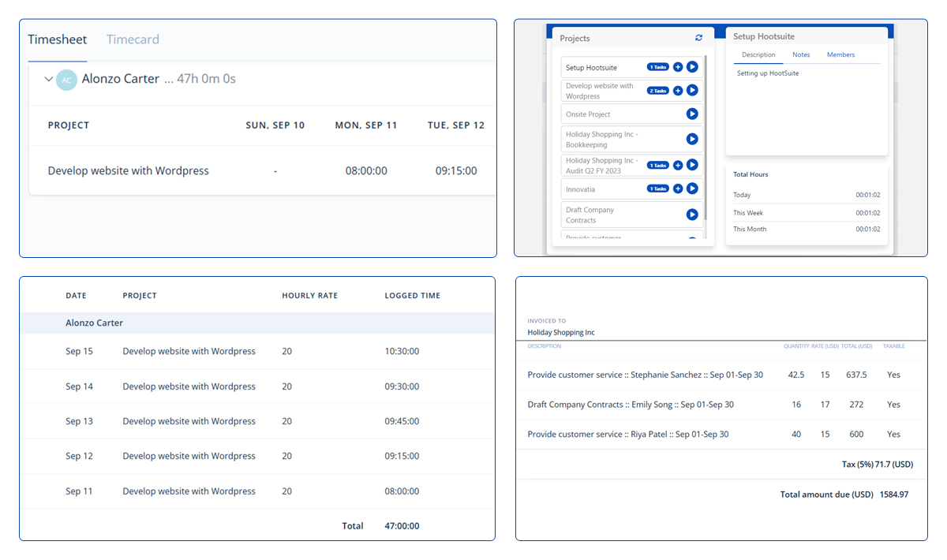Click the Alonzo Carter group row in report
Screen dimensions: 947x560
tap(257, 323)
